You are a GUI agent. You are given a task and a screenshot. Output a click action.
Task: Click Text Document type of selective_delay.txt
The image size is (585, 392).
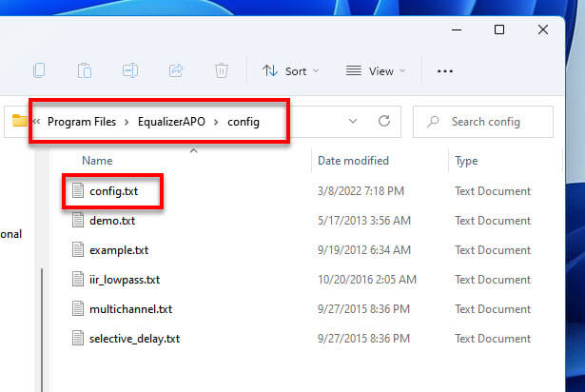[493, 339]
